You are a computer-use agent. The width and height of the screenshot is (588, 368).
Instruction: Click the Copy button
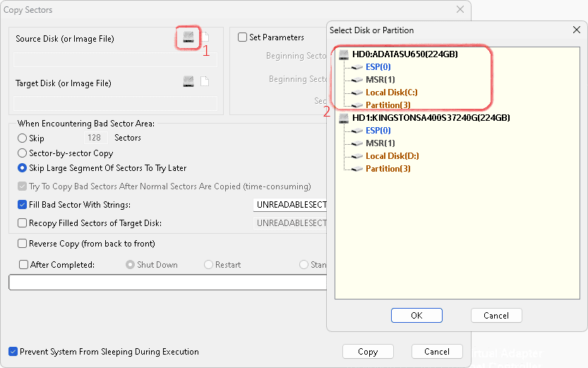pos(368,352)
